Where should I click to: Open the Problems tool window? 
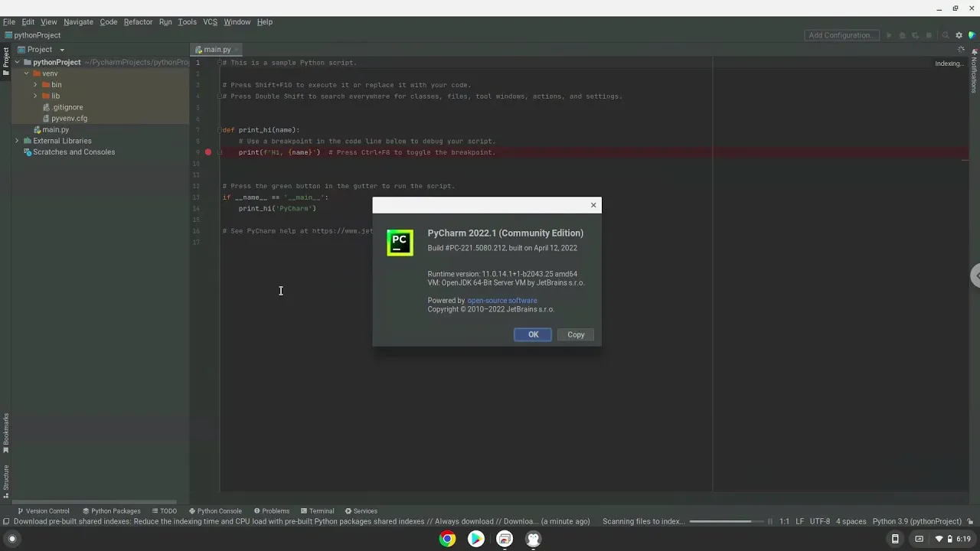click(x=271, y=511)
